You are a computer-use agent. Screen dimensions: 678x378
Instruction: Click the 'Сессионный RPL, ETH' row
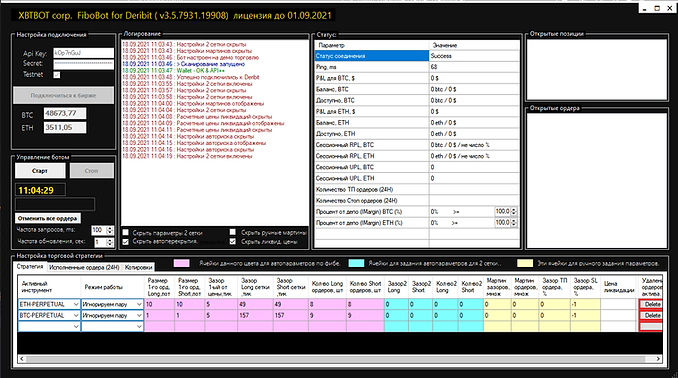[417, 156]
